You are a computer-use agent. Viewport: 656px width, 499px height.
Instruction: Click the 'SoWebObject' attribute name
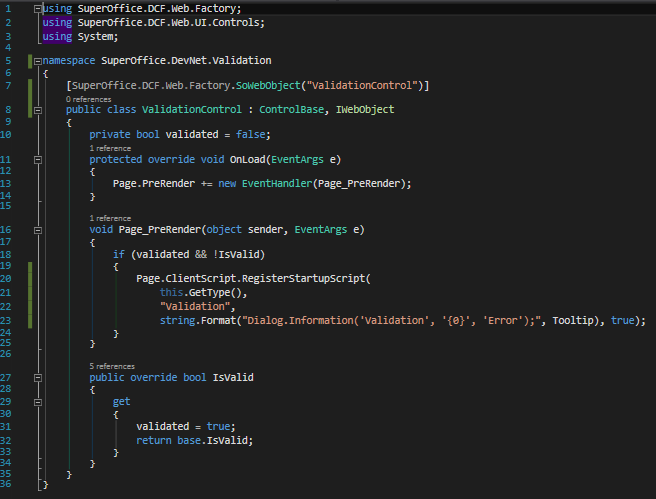click(268, 85)
